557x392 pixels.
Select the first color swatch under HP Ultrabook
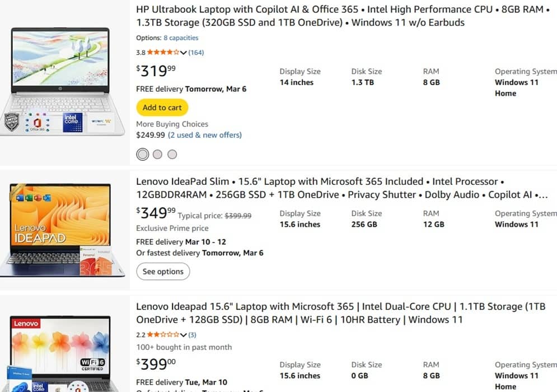click(142, 154)
